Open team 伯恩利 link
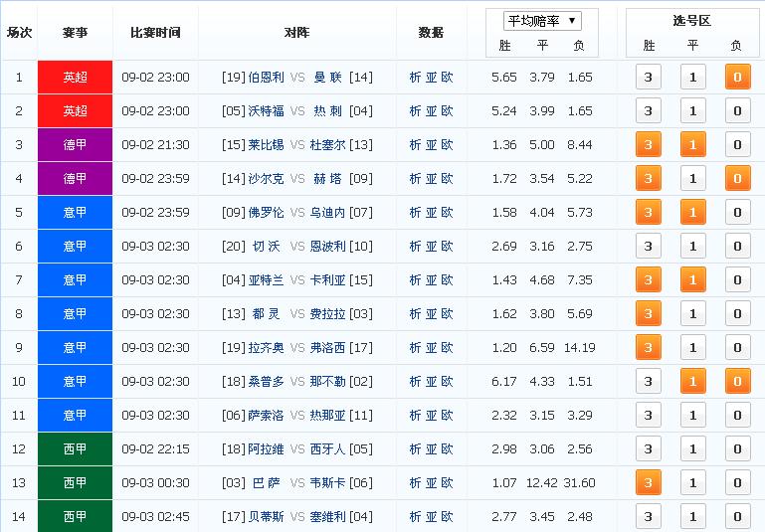 pos(266,77)
